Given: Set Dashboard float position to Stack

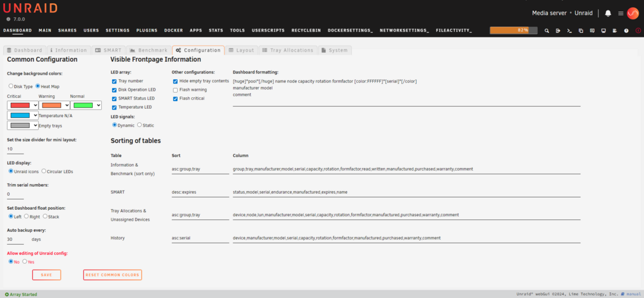Looking at the screenshot, I should pyautogui.click(x=45, y=216).
